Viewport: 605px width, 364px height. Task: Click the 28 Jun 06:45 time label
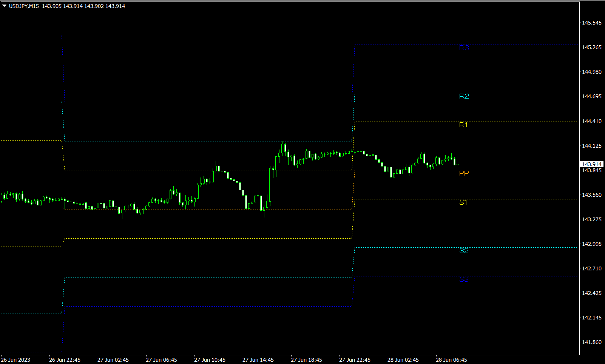451,360
